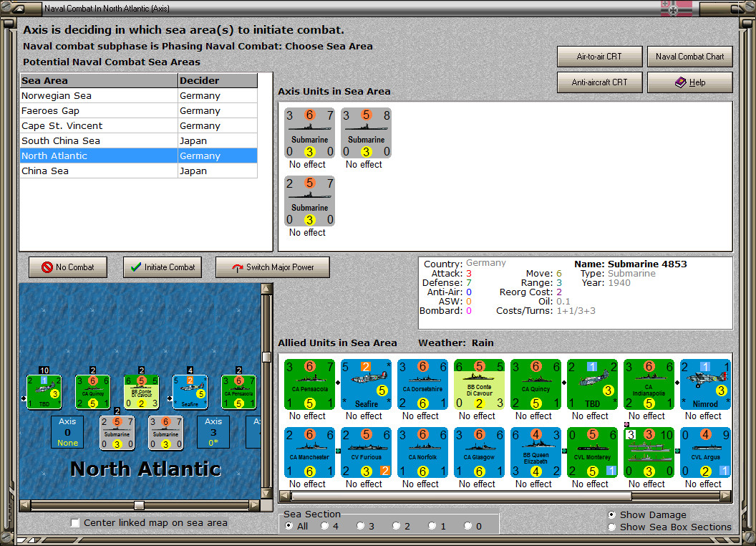Click Switch Major Power button
756x546 pixels.
point(273,267)
